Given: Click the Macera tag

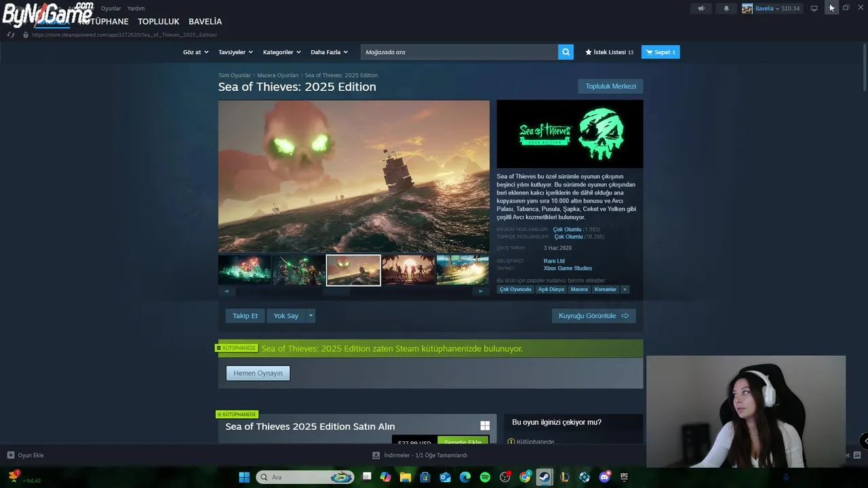Looking at the screenshot, I should 579,289.
